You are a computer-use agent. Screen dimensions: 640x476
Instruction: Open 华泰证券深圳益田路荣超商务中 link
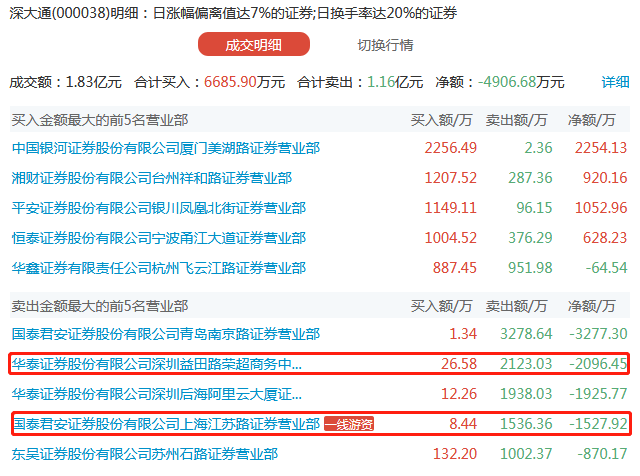157,364
